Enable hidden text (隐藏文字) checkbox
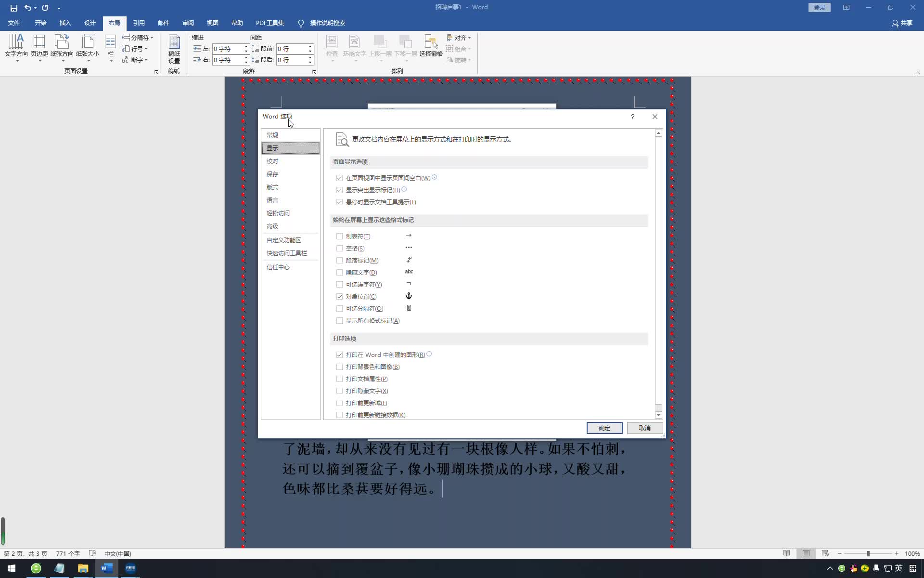The height and width of the screenshot is (578, 924). pos(340,273)
